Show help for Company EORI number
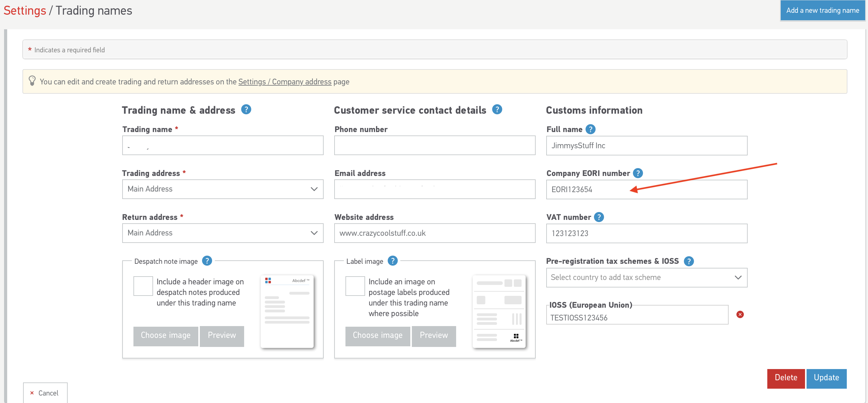The image size is (868, 403). (x=638, y=173)
